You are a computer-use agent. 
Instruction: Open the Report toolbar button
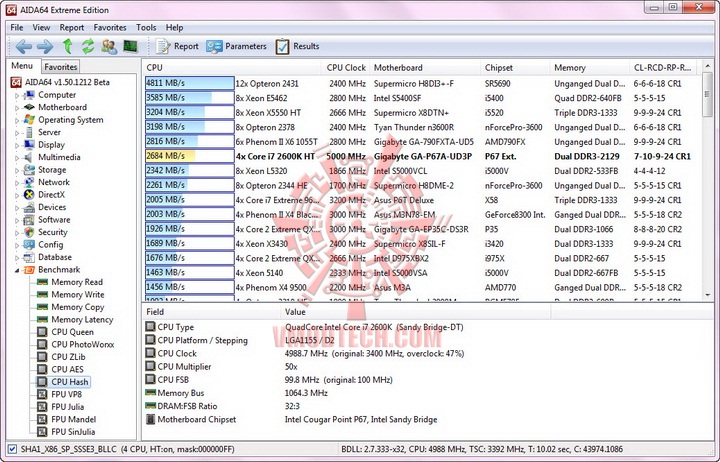(177, 46)
